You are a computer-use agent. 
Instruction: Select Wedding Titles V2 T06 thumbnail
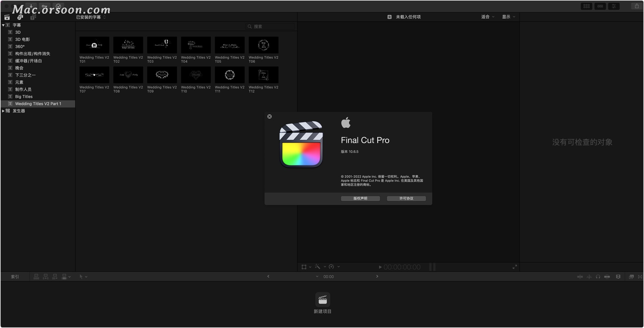pyautogui.click(x=264, y=45)
